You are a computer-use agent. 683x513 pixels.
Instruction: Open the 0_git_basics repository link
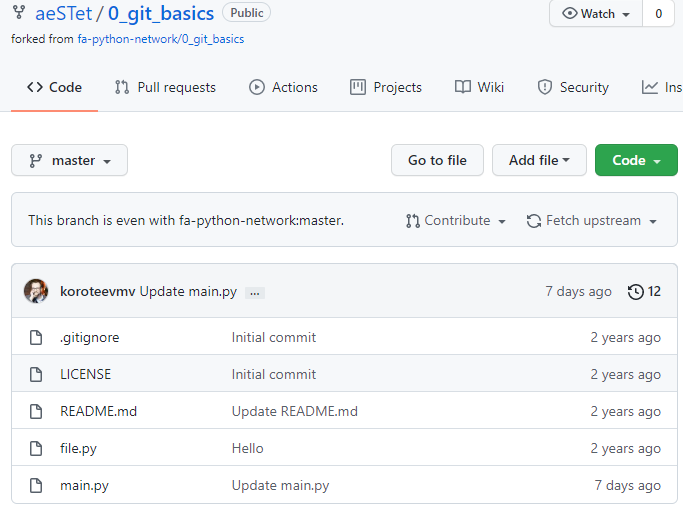(x=161, y=14)
